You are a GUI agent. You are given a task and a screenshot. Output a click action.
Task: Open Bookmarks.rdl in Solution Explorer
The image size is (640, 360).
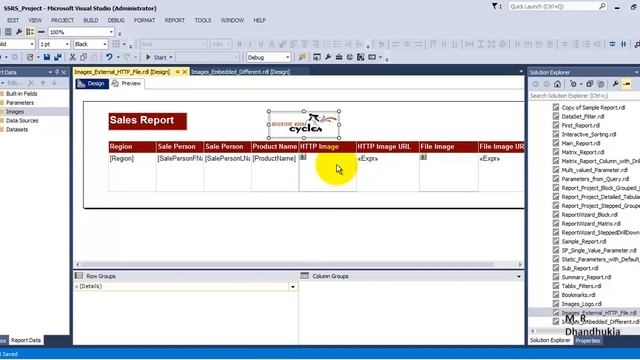pyautogui.click(x=578, y=295)
